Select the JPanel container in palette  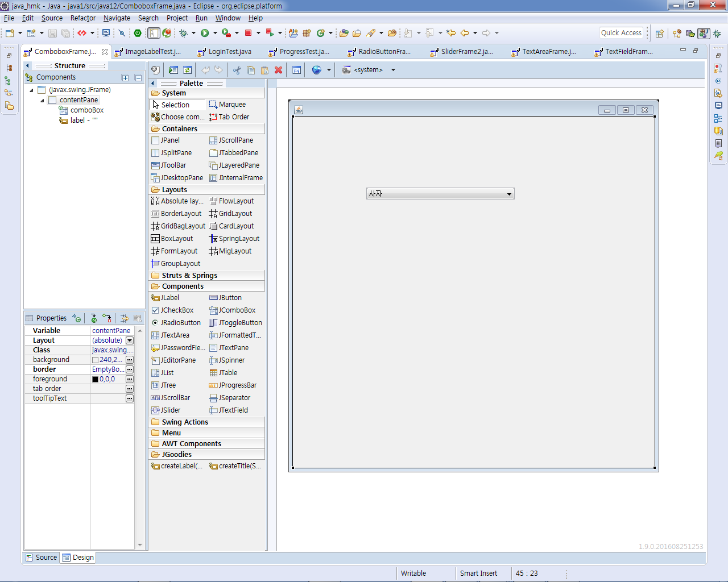pyautogui.click(x=166, y=140)
